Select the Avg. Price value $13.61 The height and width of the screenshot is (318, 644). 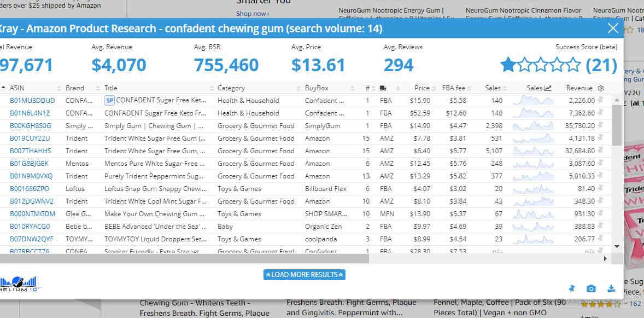(x=318, y=65)
